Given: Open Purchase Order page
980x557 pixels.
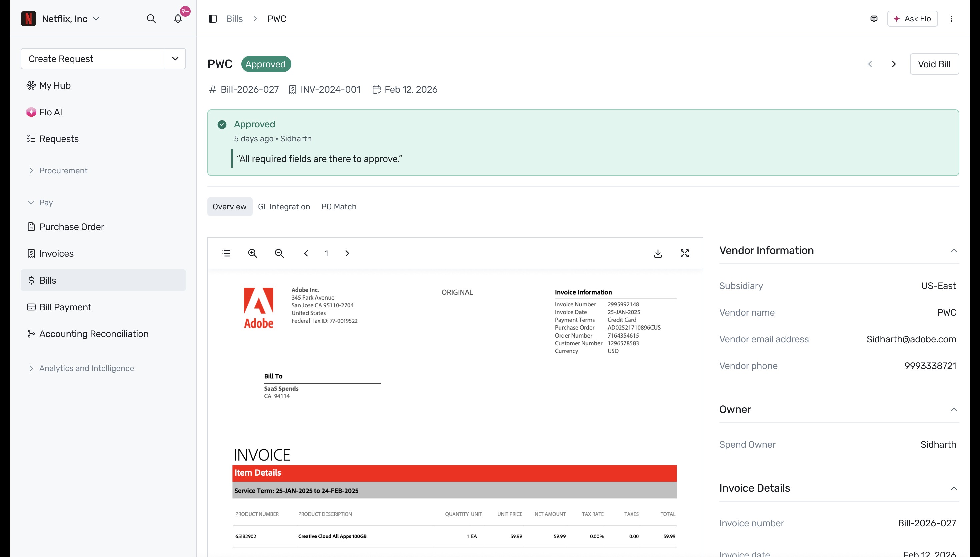Looking at the screenshot, I should click(103, 227).
